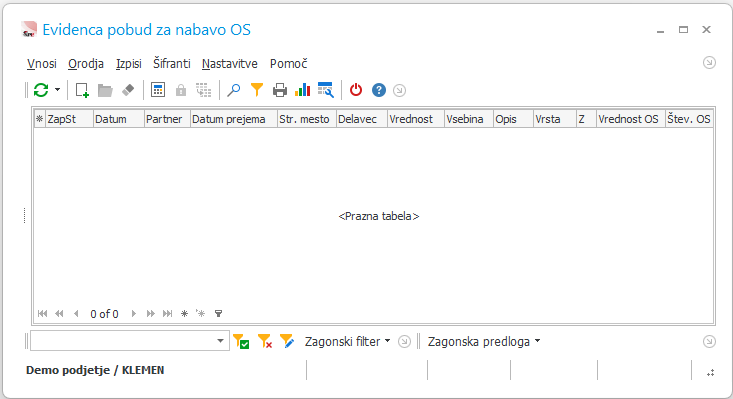Image resolution: width=733 pixels, height=399 pixels.
Task: Sort by Str. mesto column header
Action: pos(307,119)
